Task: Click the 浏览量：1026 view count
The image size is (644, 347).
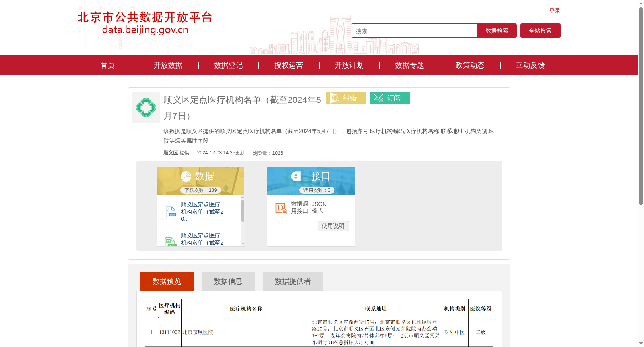Action: point(268,153)
